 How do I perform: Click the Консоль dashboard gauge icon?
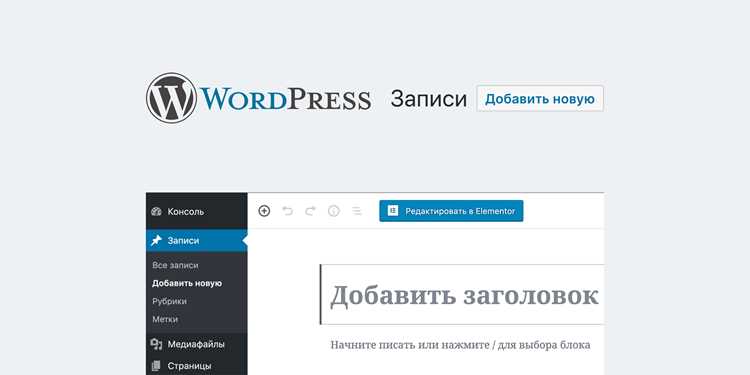156,211
